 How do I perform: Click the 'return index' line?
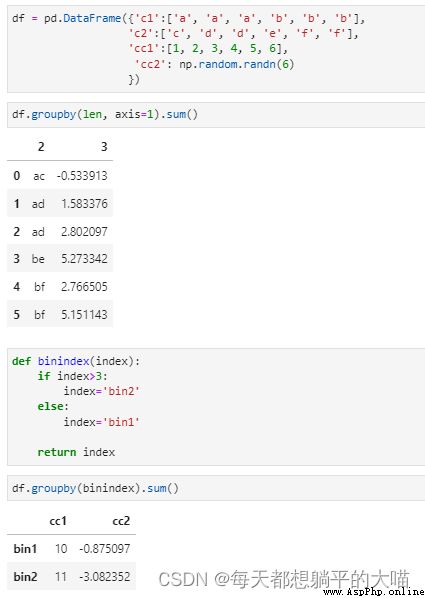76,452
